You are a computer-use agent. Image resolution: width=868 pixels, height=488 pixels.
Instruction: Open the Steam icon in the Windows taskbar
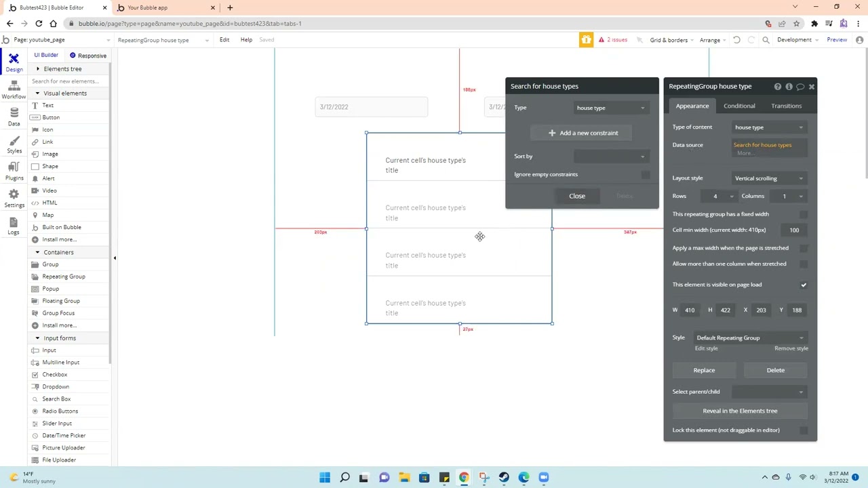504,478
